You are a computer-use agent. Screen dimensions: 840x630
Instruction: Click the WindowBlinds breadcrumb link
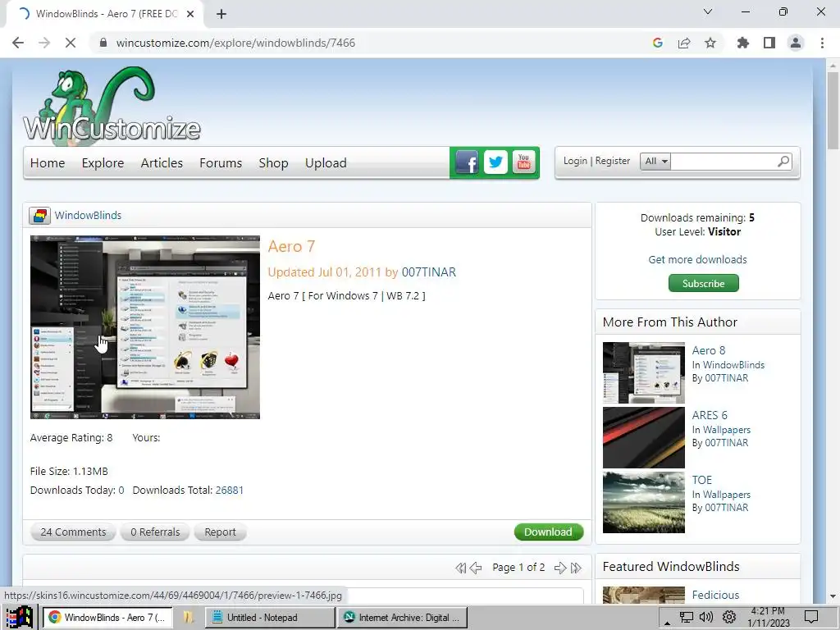(x=88, y=216)
